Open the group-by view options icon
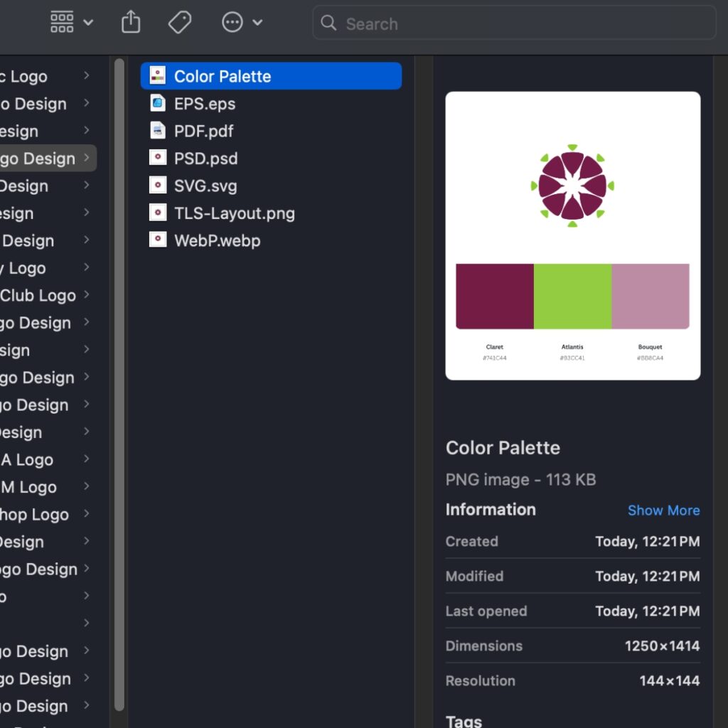This screenshot has width=728, height=728. click(x=71, y=23)
